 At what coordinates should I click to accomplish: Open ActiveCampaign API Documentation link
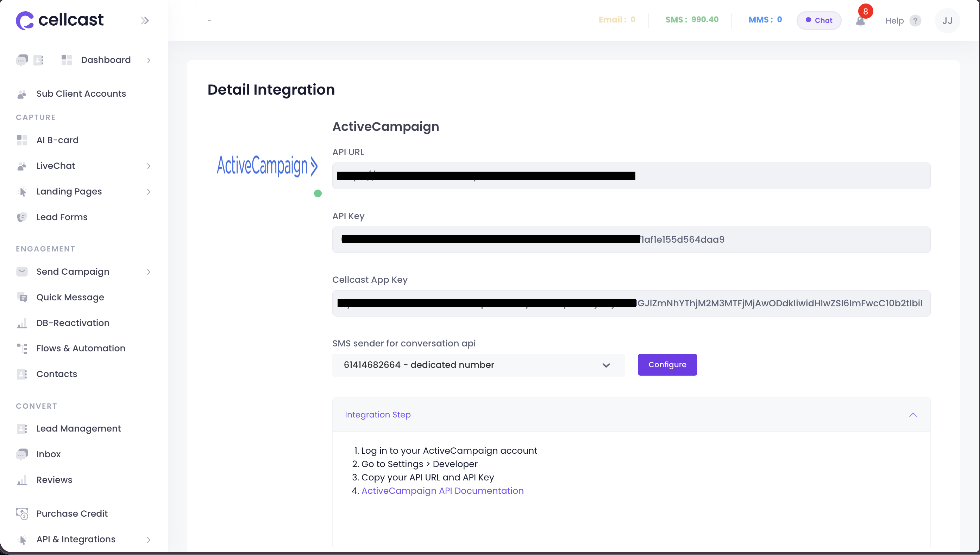click(442, 491)
